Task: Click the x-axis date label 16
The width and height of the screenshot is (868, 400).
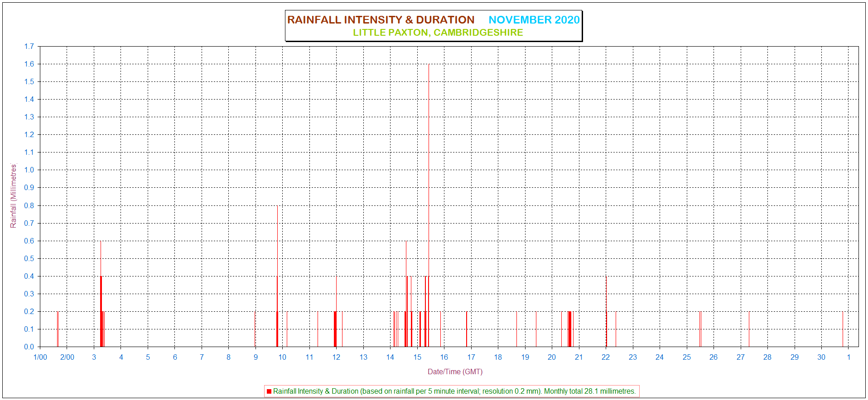Action: coord(444,357)
